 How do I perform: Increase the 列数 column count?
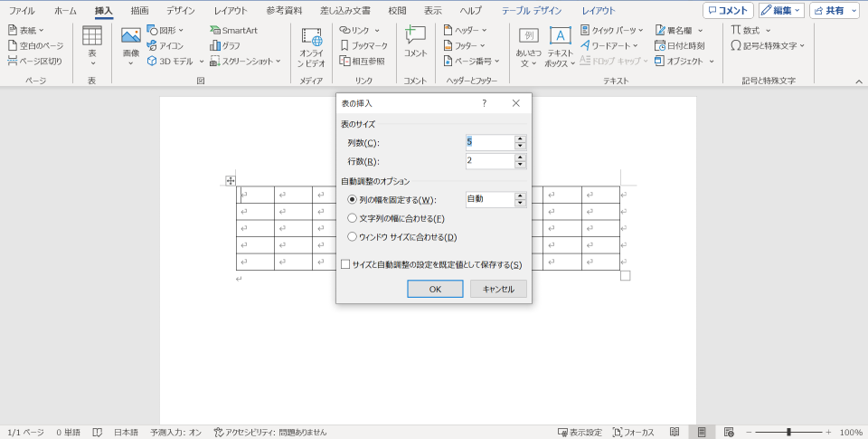pos(520,138)
